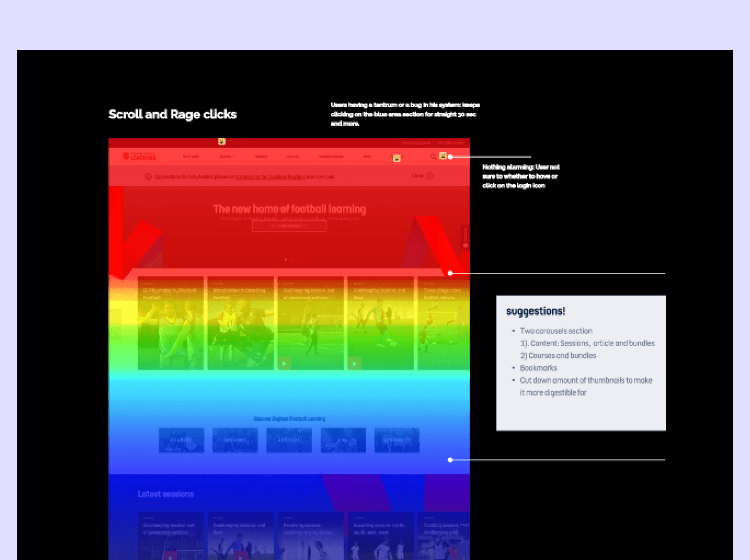750x560 pixels.
Task: Open the Community tile under Discover section
Action: tap(397, 440)
